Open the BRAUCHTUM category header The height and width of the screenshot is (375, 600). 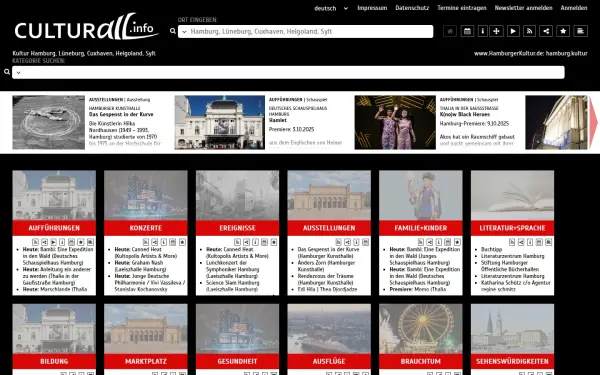pyautogui.click(x=421, y=361)
